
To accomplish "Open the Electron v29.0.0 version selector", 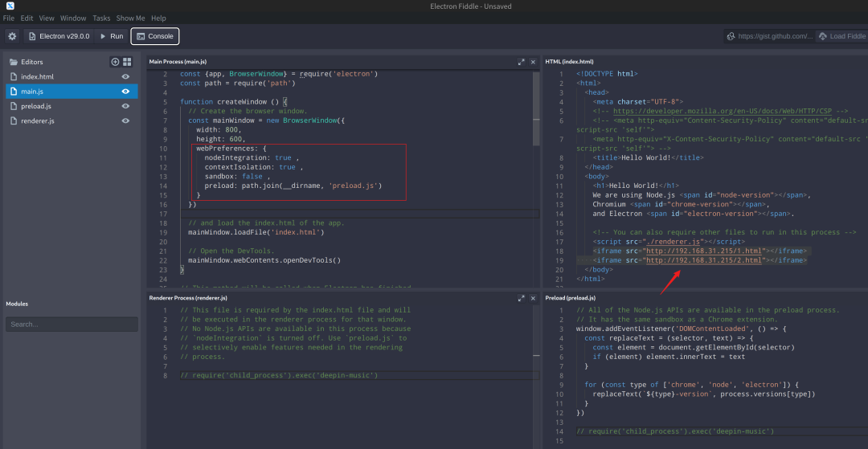I will click(x=59, y=36).
